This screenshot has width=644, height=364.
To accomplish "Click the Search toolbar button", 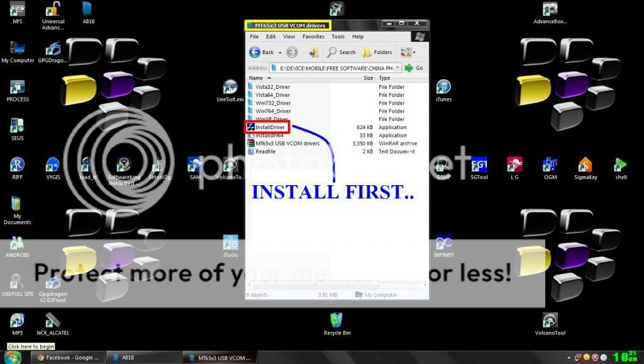I will click(x=341, y=52).
